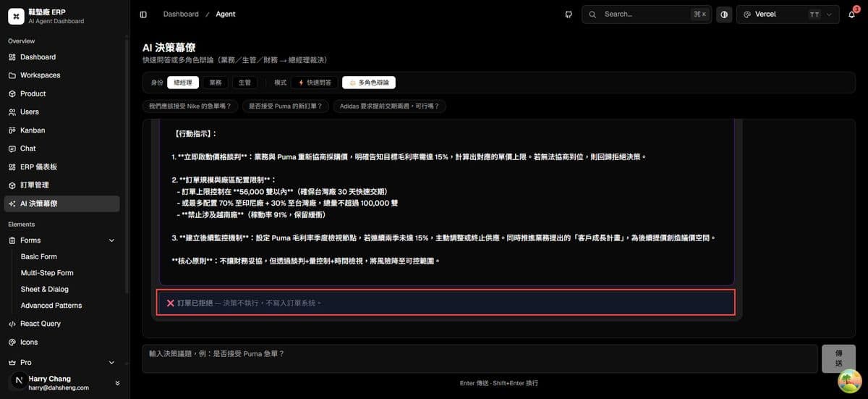Switch mode to 多角色辯論
The height and width of the screenshot is (399, 868).
[369, 83]
